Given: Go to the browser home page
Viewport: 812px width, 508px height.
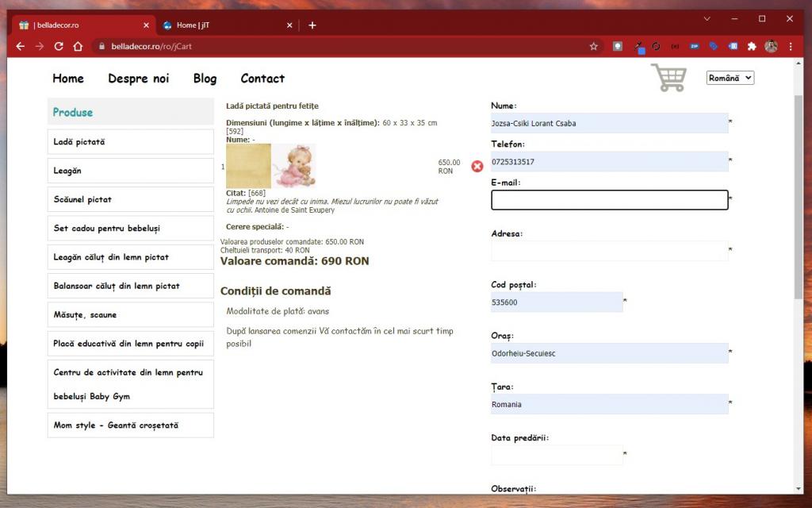Looking at the screenshot, I should (78, 47).
